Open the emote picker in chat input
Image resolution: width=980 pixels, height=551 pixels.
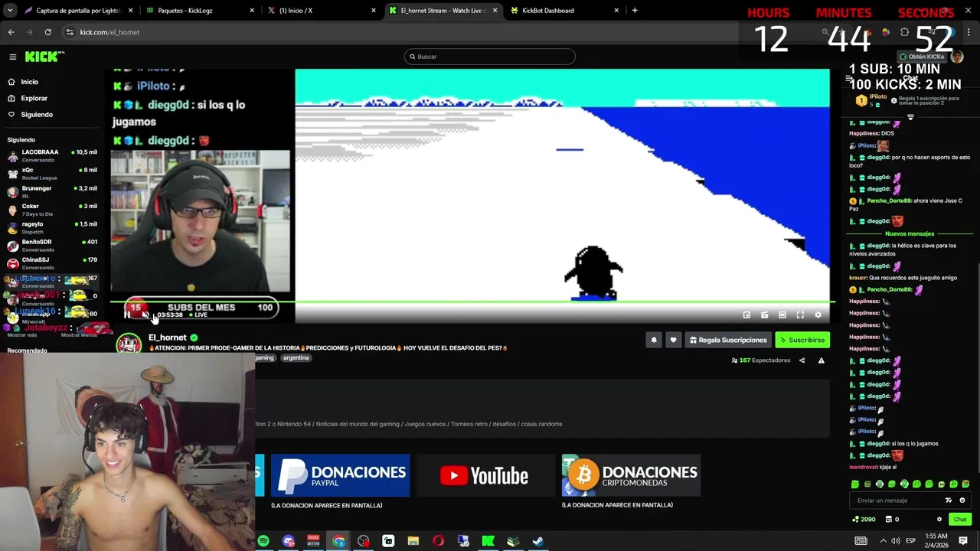coord(962,500)
